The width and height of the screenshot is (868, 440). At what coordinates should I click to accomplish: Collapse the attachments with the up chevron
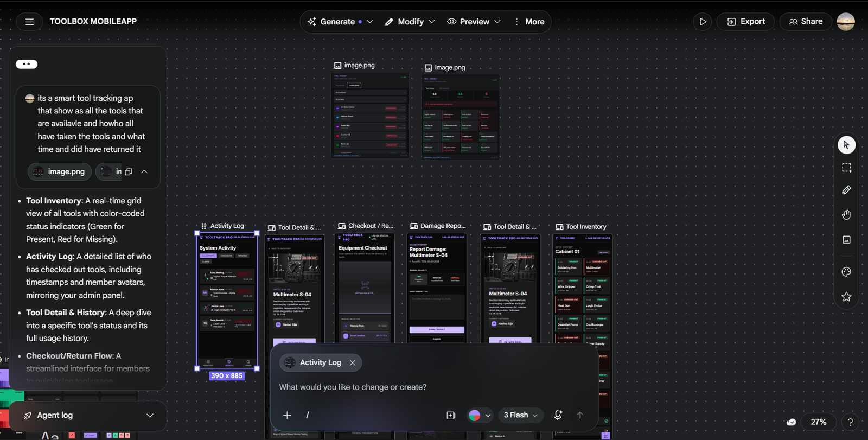[x=144, y=171]
